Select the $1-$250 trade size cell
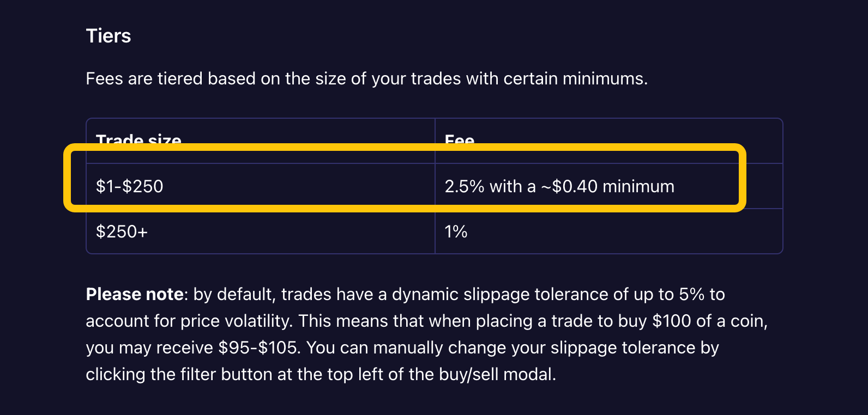Viewport: 868px width, 415px height. tap(130, 186)
